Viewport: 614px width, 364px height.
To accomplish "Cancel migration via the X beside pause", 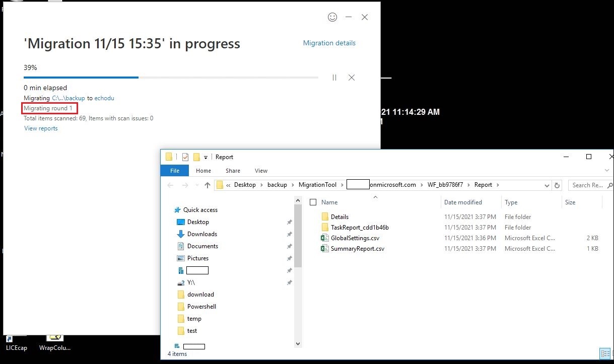I will click(x=351, y=78).
